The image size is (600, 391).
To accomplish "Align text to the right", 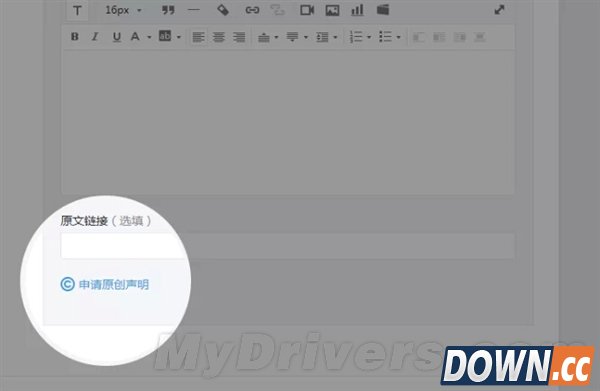I will (x=239, y=37).
